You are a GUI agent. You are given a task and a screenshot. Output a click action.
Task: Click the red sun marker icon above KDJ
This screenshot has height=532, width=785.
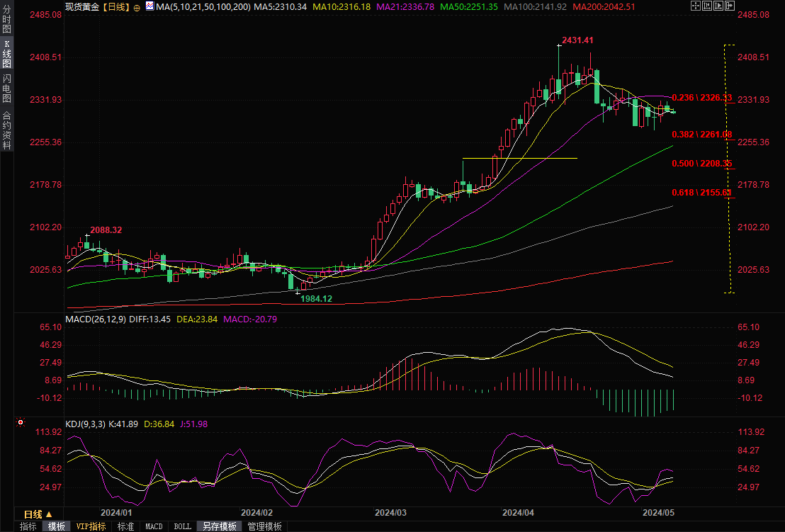tap(21, 423)
